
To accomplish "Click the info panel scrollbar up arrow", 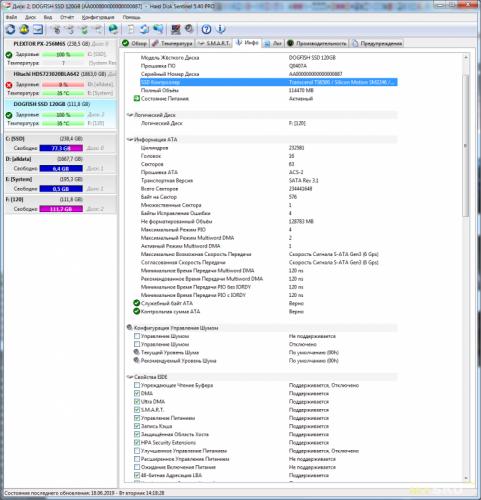I will coord(466,58).
